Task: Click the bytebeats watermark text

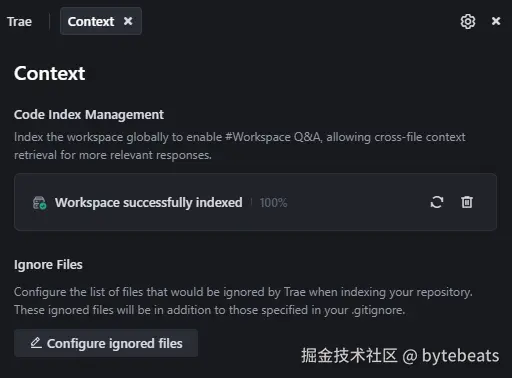Action: click(x=461, y=356)
